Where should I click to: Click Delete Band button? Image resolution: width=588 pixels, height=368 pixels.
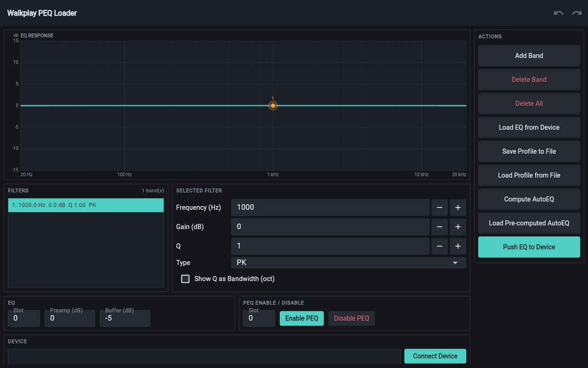529,80
